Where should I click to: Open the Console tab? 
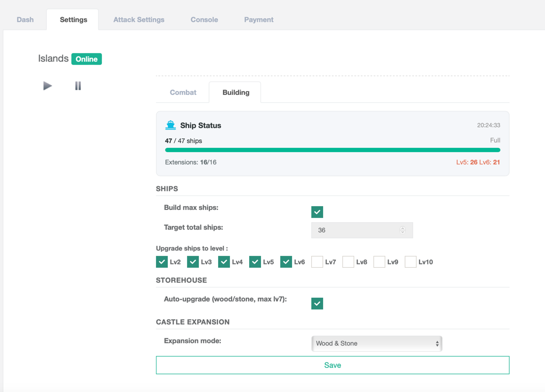coord(204,20)
